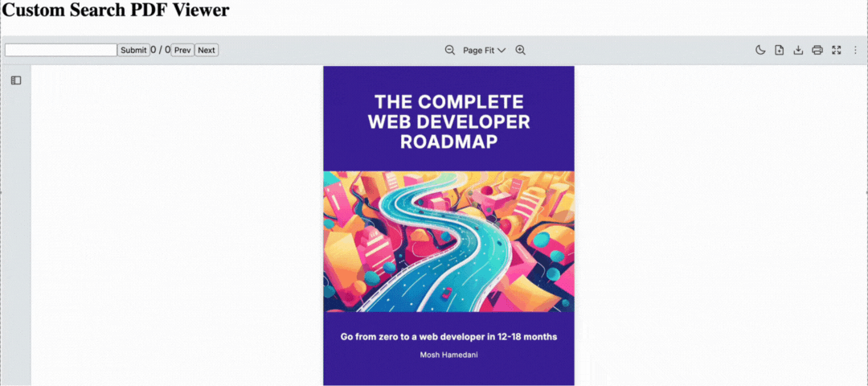Click 'Go from zero to a web developer' subtitle

(449, 337)
